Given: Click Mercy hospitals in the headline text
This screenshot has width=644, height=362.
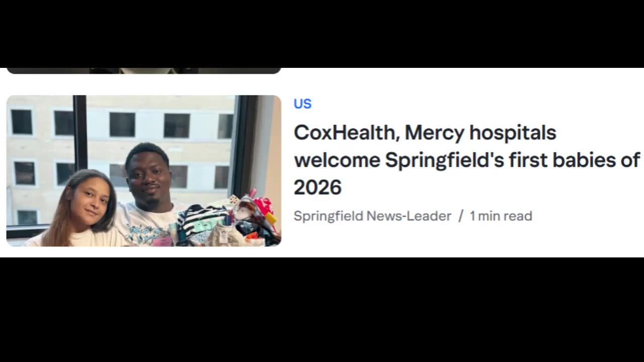Looking at the screenshot, I should pyautogui.click(x=480, y=133).
